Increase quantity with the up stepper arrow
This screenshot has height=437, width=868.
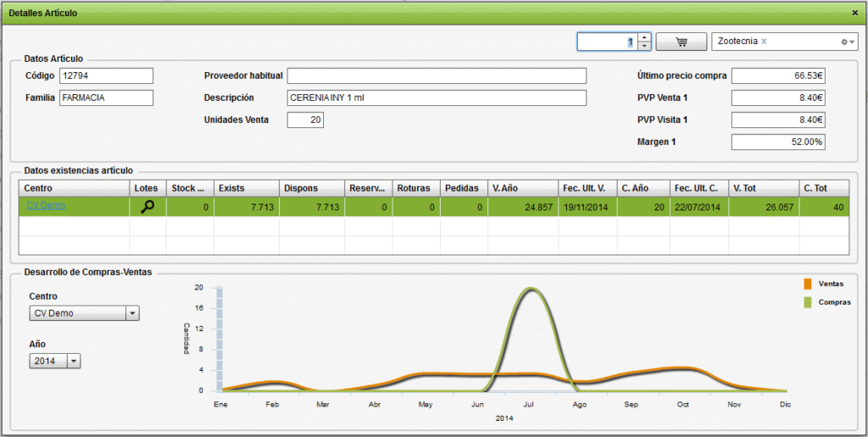point(644,37)
